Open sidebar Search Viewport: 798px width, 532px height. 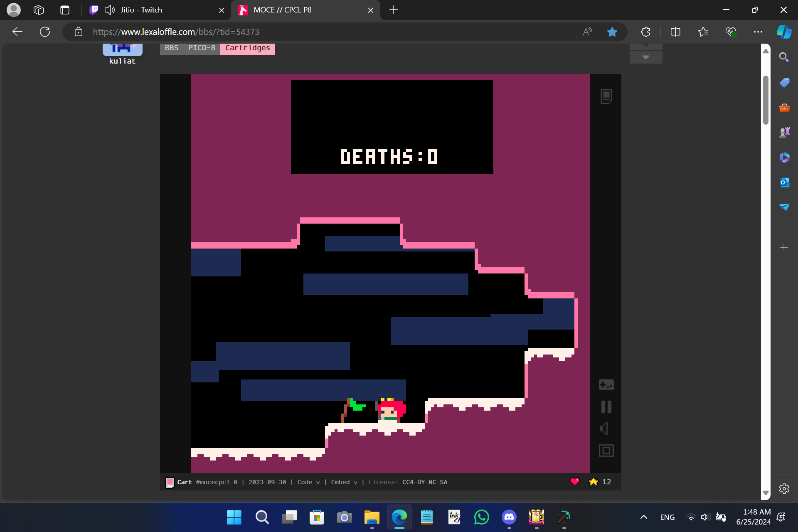click(x=784, y=57)
